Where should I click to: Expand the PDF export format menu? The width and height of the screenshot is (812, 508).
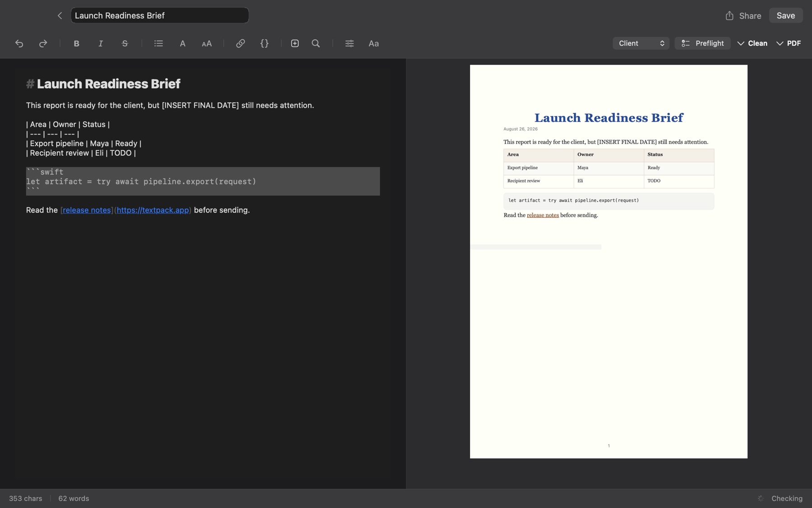click(x=789, y=43)
